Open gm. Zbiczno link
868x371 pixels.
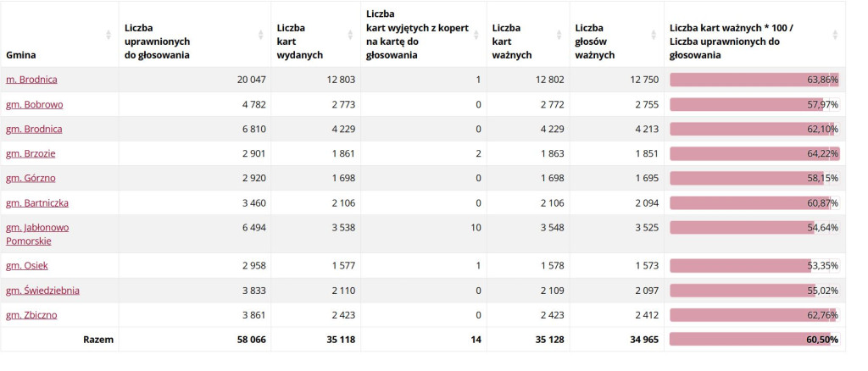(31, 316)
